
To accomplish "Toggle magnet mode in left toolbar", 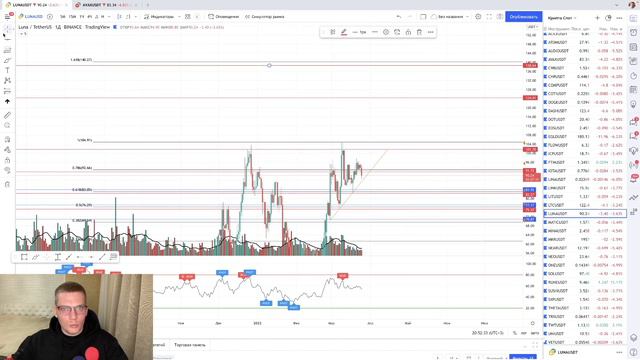I will point(7,140).
